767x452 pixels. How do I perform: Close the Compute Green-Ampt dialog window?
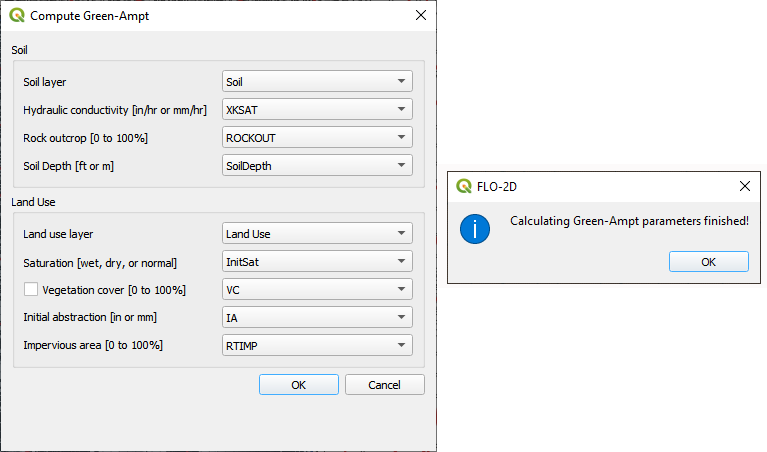point(420,16)
